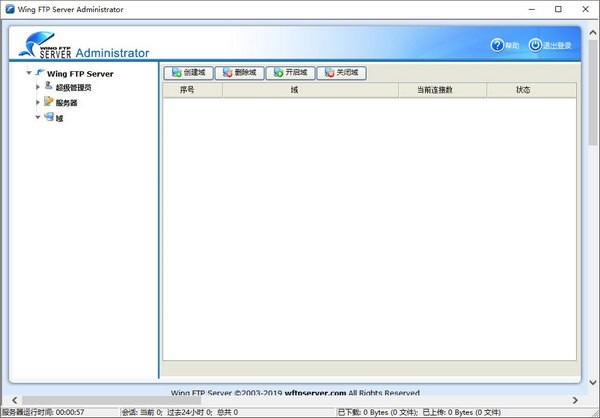
Task: Collapse the Wing FTP Server root node
Action: pyautogui.click(x=28, y=73)
